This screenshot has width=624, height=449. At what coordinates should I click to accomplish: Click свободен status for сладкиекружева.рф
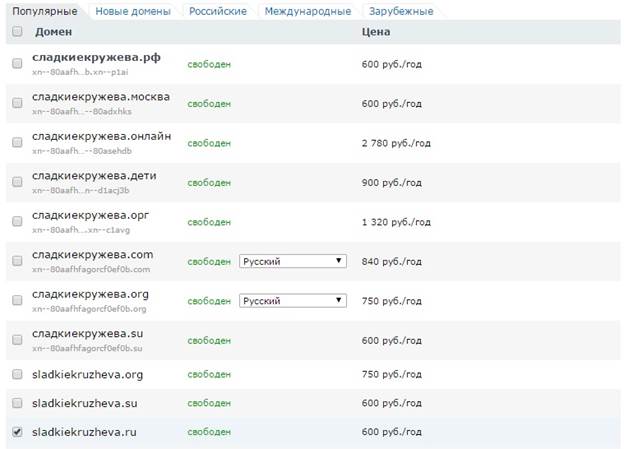click(209, 64)
